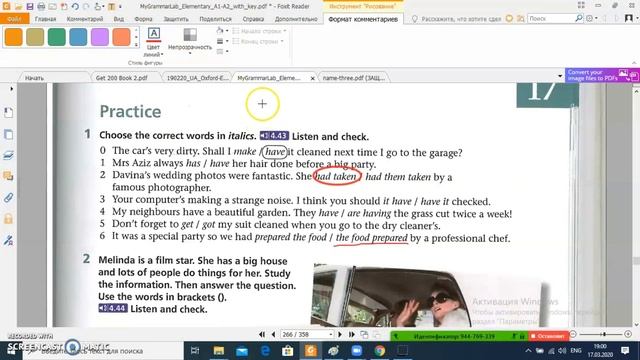Viewport: 640px width, 360px height.
Task: Switch to the name-three.pdf tab
Action: (x=353, y=78)
